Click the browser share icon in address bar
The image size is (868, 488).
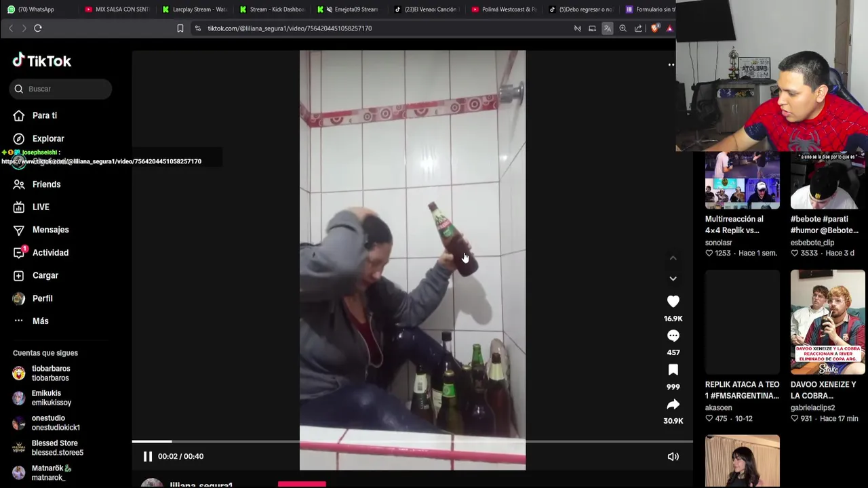click(x=638, y=28)
